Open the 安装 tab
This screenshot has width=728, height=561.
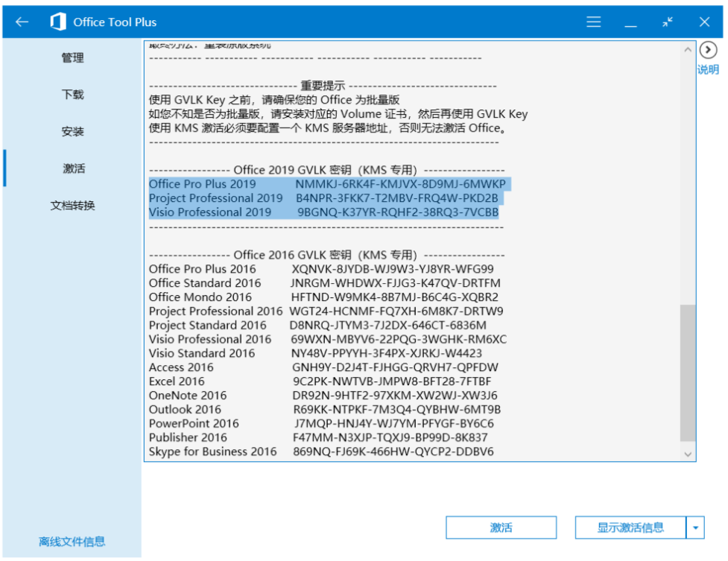73,132
